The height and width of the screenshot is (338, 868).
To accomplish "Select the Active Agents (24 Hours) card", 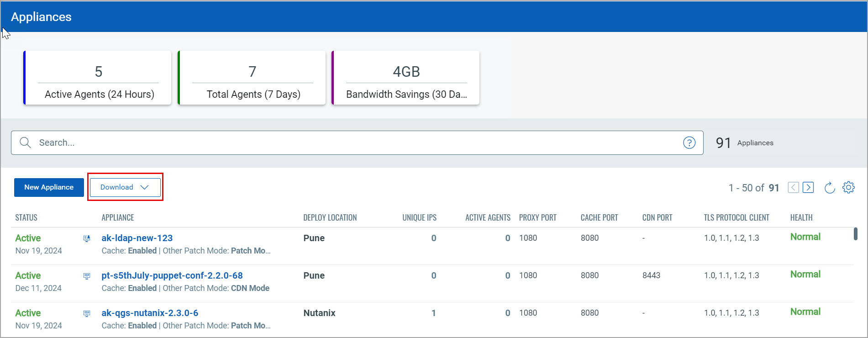I will [98, 78].
